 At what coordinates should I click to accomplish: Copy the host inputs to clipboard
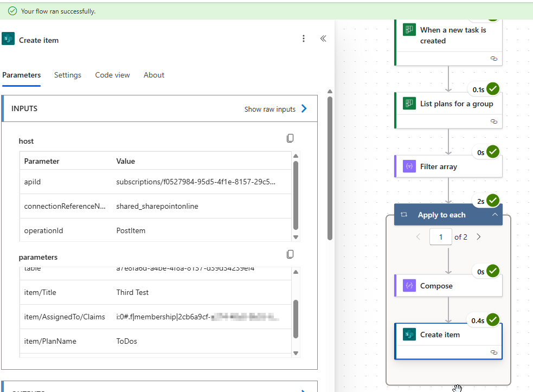(290, 138)
